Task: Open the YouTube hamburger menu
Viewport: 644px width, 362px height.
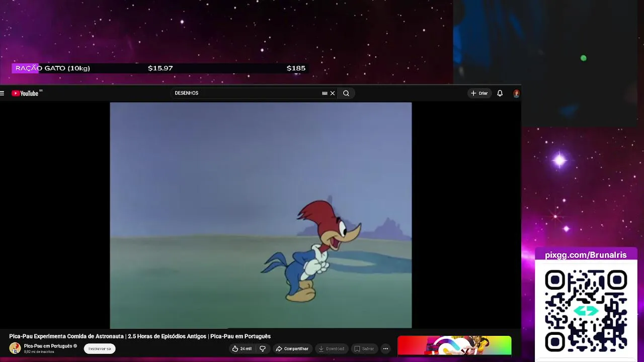Action: click(3, 93)
